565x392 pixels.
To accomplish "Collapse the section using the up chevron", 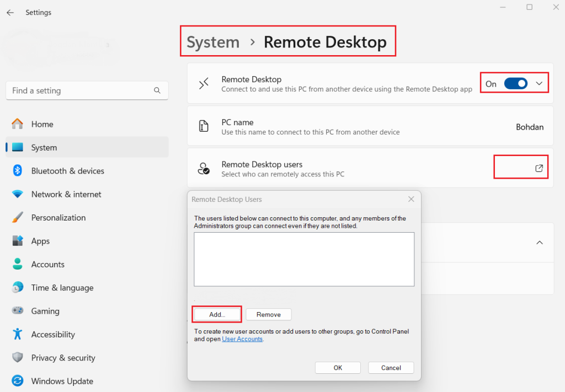I will click(x=539, y=242).
